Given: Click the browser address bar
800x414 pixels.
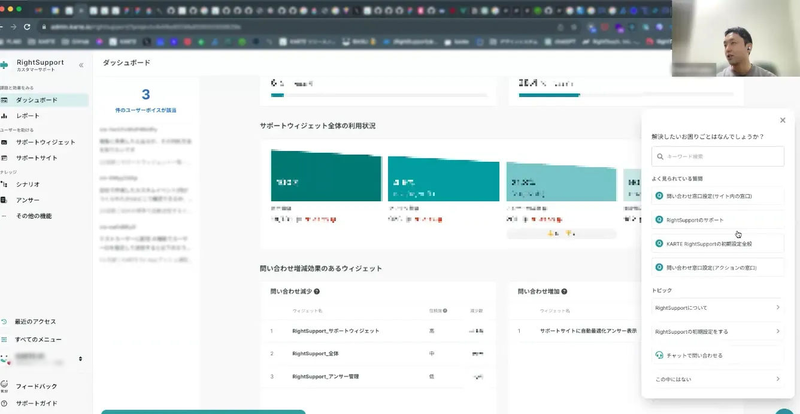Looking at the screenshot, I should click(306, 27).
